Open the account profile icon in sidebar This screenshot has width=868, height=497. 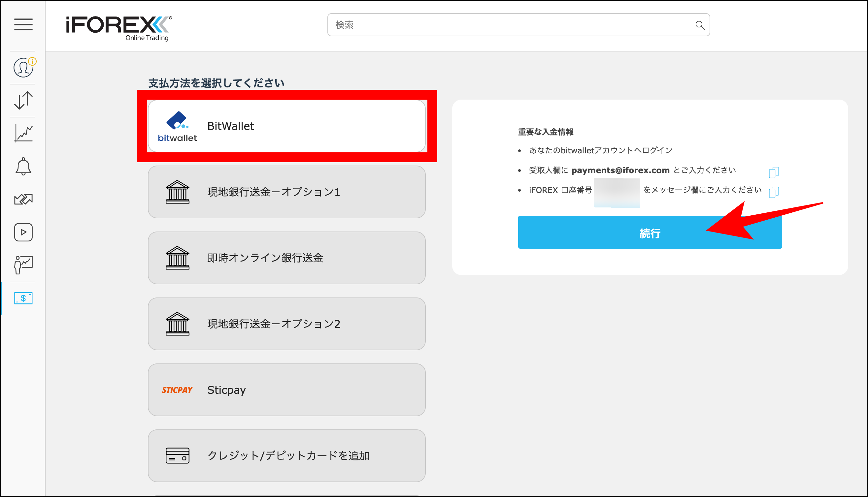click(23, 67)
